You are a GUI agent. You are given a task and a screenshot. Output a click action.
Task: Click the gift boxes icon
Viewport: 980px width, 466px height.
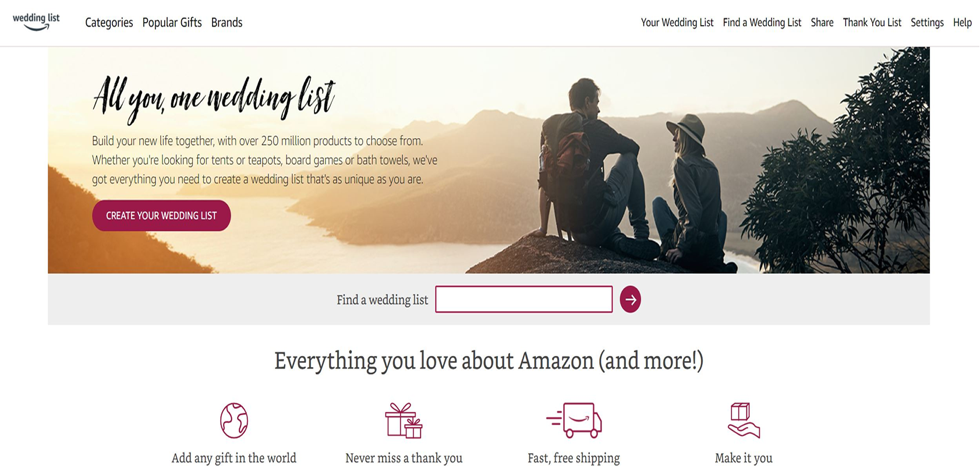(404, 420)
